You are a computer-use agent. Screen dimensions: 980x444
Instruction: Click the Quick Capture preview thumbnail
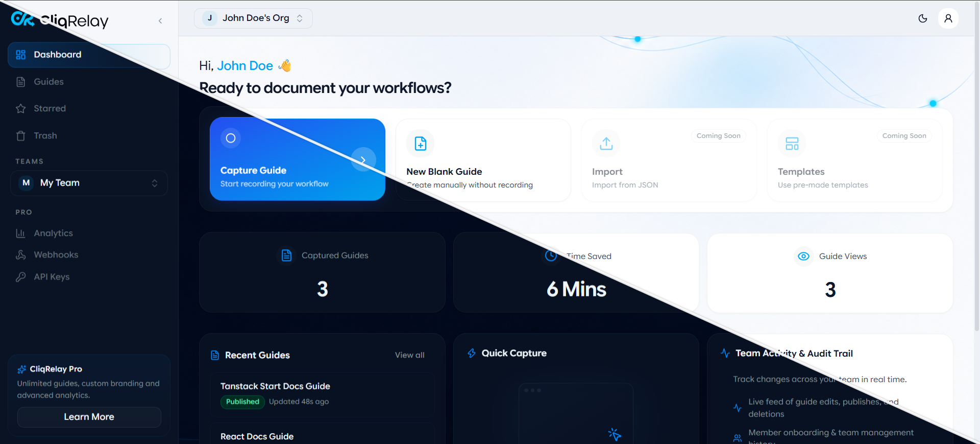576,413
